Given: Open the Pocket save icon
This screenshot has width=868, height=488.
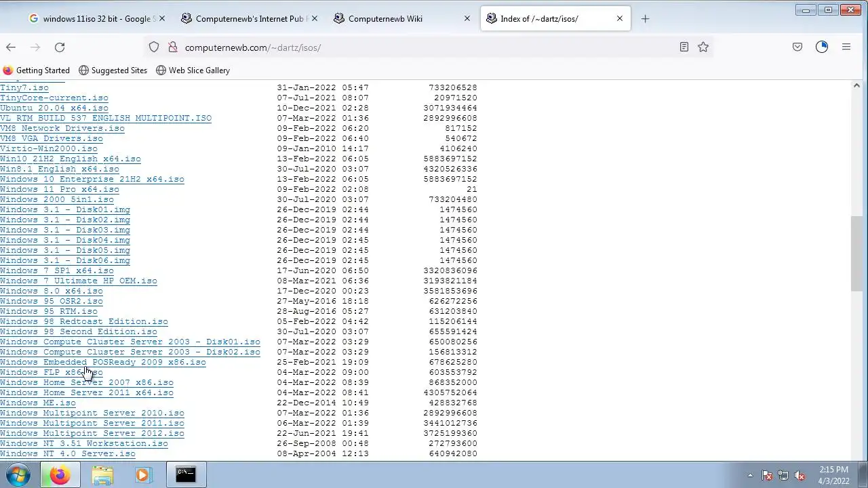Looking at the screenshot, I should pyautogui.click(x=797, y=47).
